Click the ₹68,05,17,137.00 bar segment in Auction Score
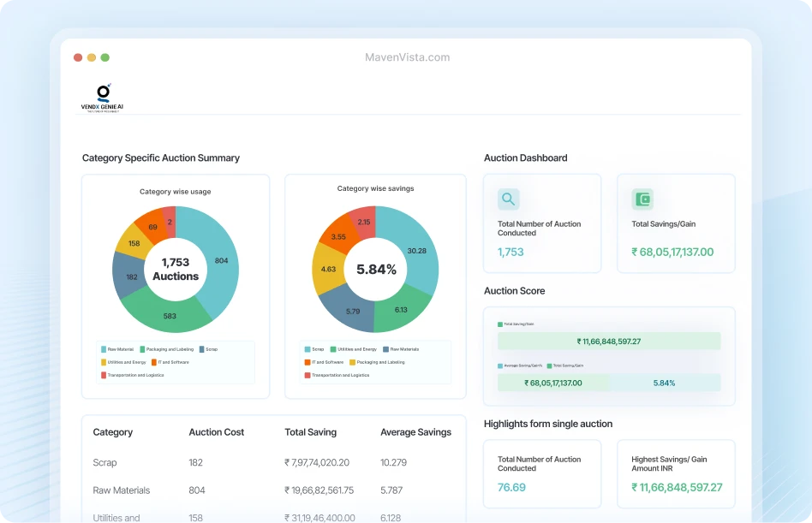Screen dimensions: 812x523 click(553, 383)
